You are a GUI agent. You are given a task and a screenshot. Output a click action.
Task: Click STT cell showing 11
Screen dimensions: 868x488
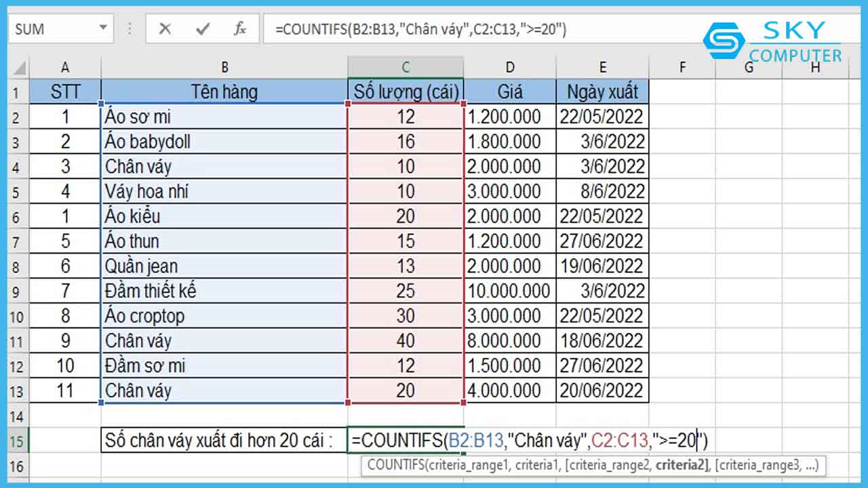pyautogui.click(x=65, y=390)
